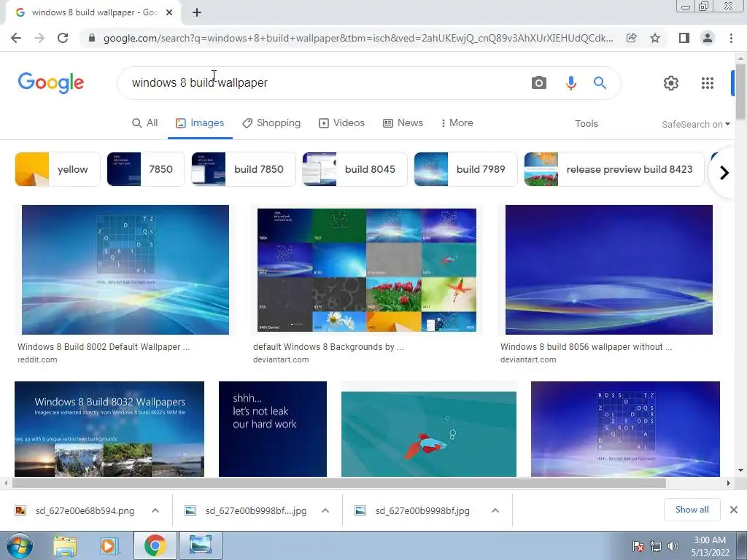Open the SafeSearch on dropdown
This screenshot has height=560, width=747.
coord(695,124)
